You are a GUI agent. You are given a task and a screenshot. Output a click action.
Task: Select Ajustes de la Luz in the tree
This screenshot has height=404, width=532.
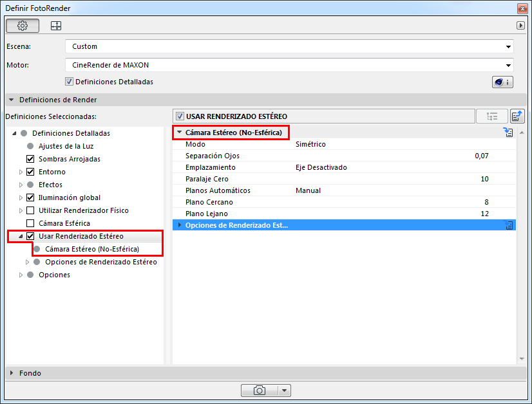[66, 146]
